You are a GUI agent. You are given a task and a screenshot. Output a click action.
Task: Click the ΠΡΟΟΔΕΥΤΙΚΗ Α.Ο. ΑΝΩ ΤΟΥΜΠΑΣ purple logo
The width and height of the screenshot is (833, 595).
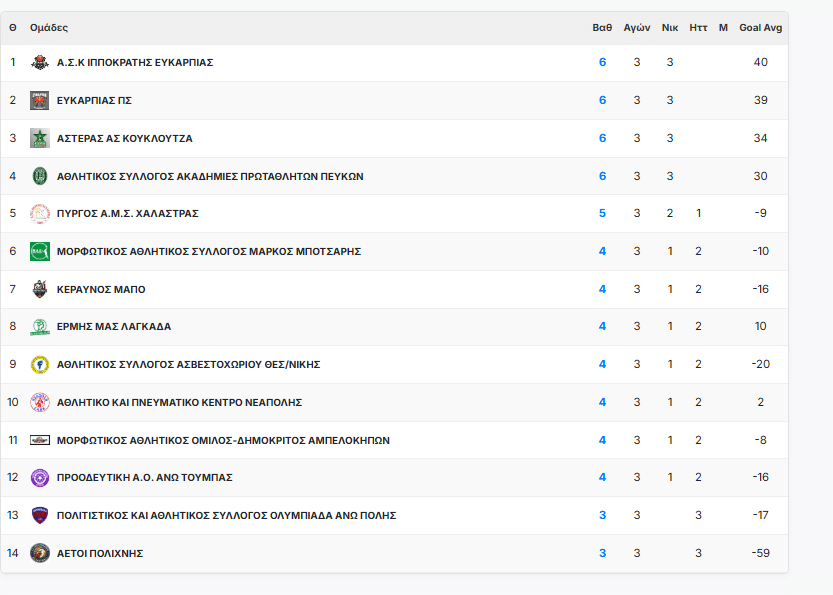[40, 478]
